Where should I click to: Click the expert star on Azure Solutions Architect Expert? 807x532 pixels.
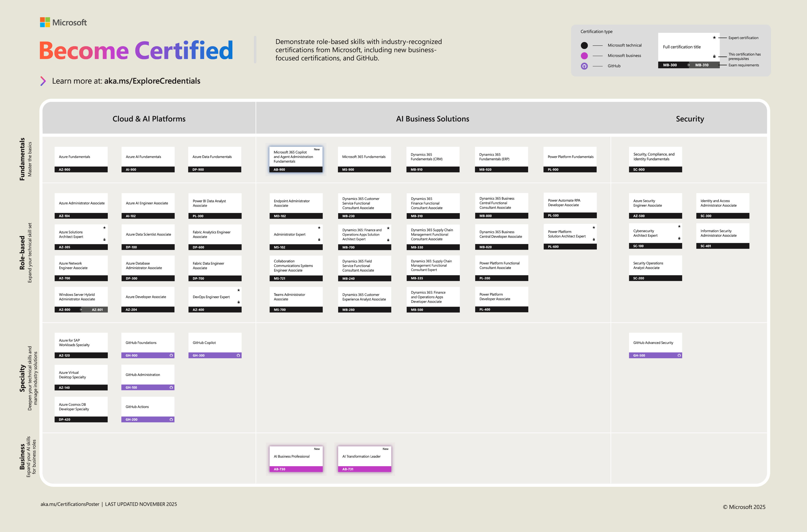click(x=104, y=228)
